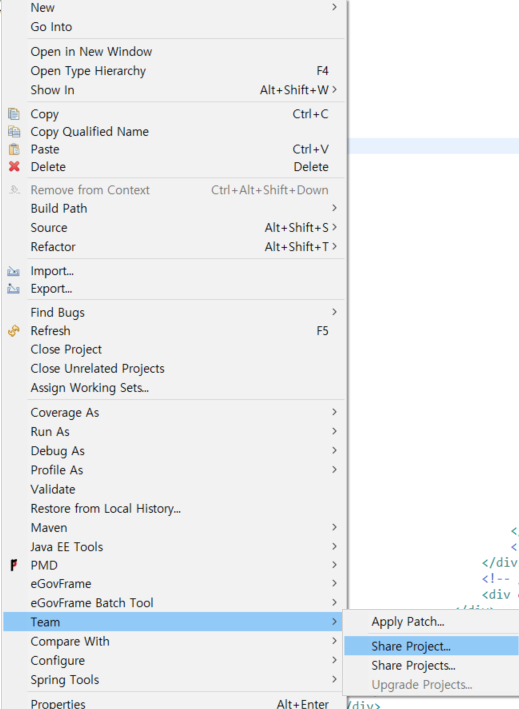Select Share Project... in Team submenu
This screenshot has height=709, width=519.
tap(431, 646)
